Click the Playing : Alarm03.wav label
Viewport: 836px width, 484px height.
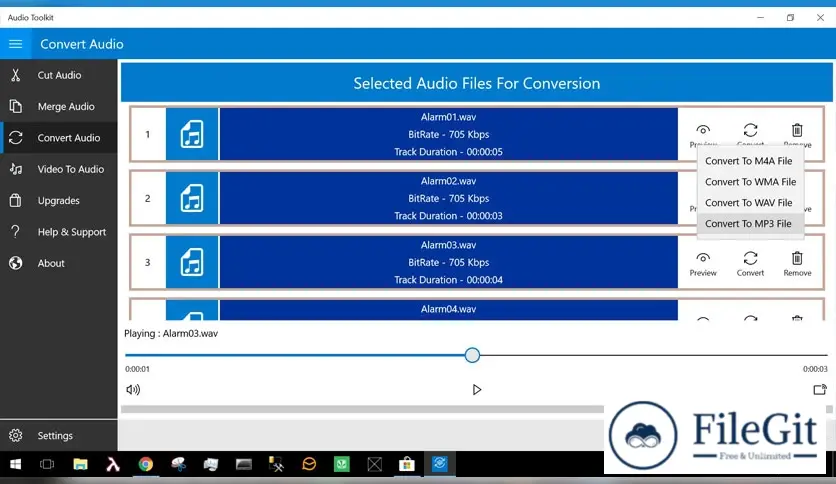(171, 333)
